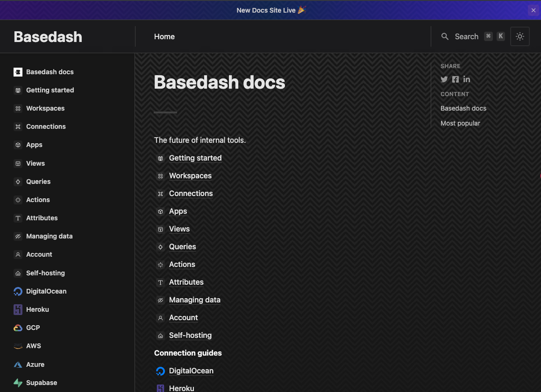Click the Getting started book icon in sidebar

click(18, 90)
